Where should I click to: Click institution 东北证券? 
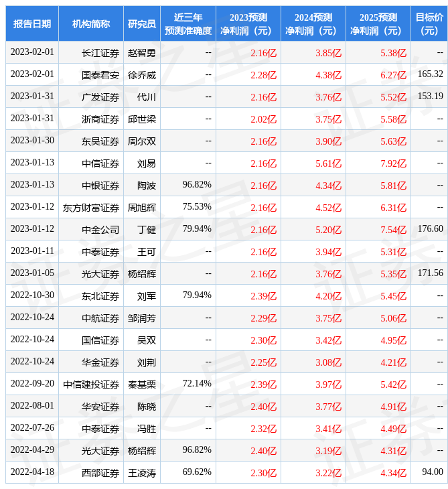click(x=100, y=297)
